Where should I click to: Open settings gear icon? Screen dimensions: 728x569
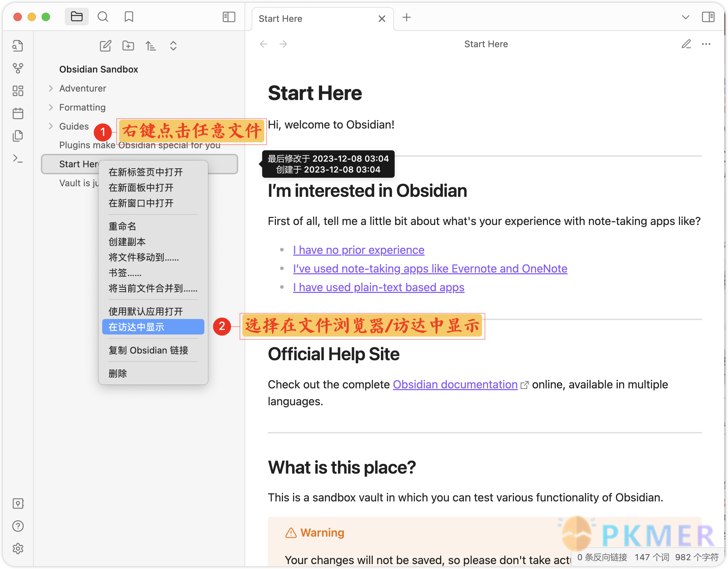tap(18, 549)
